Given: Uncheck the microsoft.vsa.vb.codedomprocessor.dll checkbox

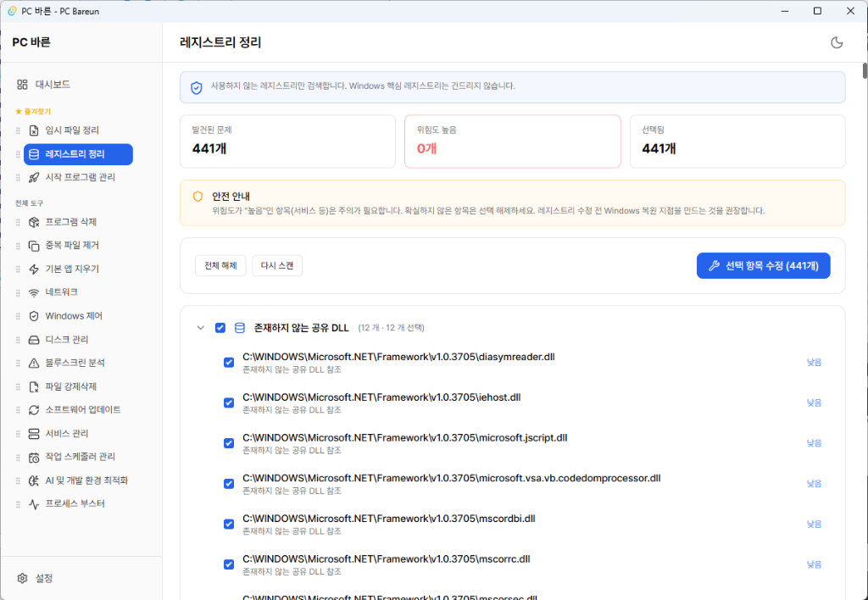Looking at the screenshot, I should click(229, 484).
